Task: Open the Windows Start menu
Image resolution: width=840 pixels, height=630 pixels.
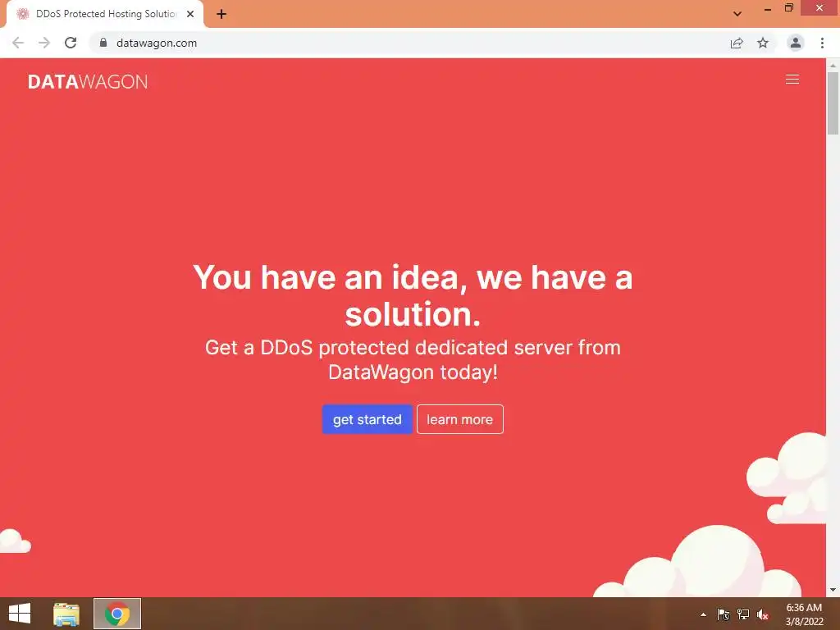Action: [20, 614]
